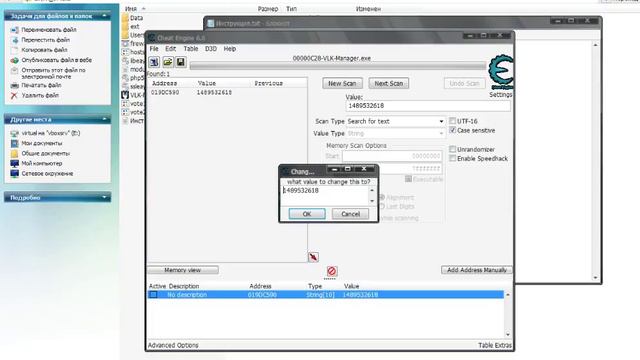
Task: Toggle the UTF-16 checkbox
Action: point(452,121)
